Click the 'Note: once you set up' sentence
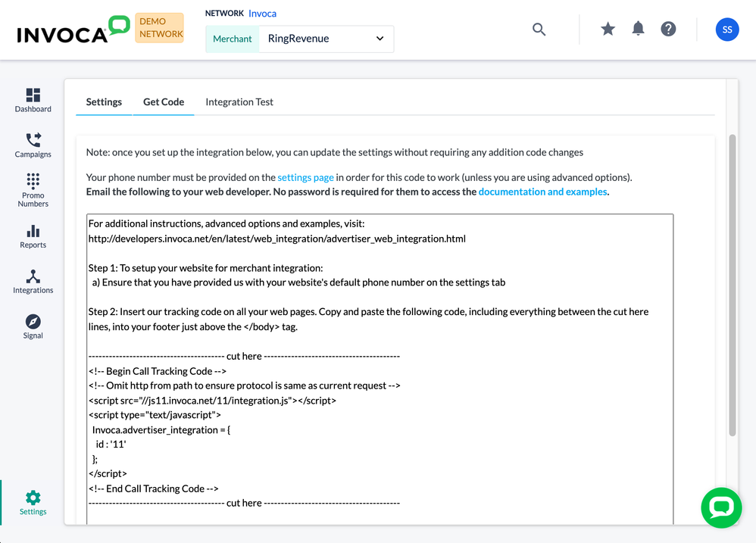Image resolution: width=756 pixels, height=543 pixels. click(x=335, y=152)
